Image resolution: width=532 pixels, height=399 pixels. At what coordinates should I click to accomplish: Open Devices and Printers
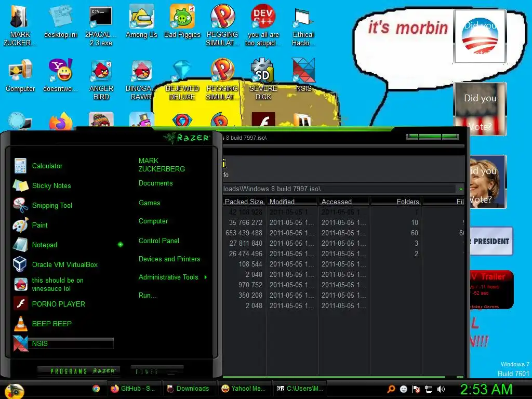[169, 259]
